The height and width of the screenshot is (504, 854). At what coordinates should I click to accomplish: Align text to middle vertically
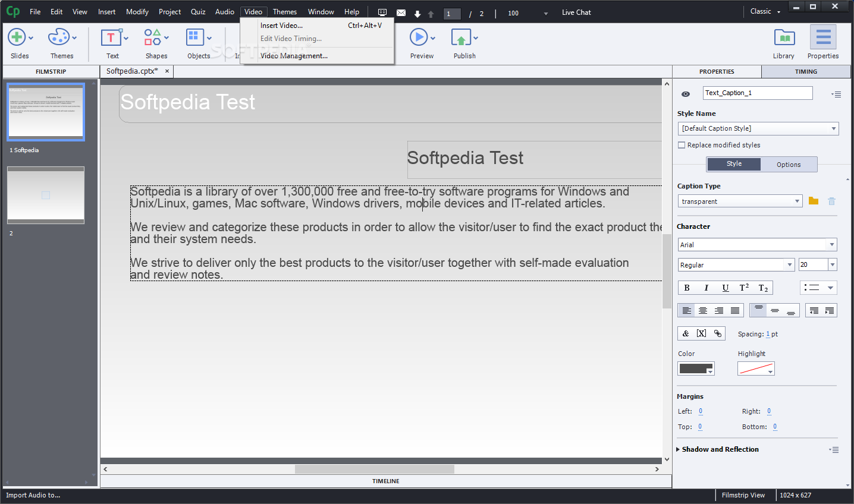(774, 310)
